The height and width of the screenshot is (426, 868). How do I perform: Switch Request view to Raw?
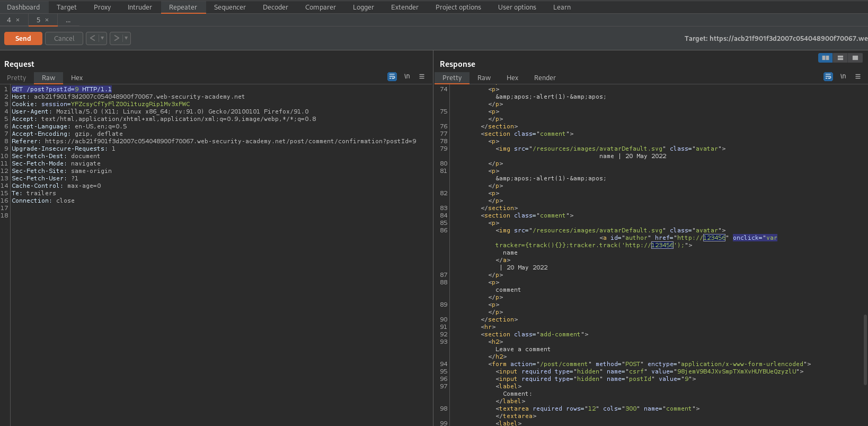pyautogui.click(x=48, y=77)
